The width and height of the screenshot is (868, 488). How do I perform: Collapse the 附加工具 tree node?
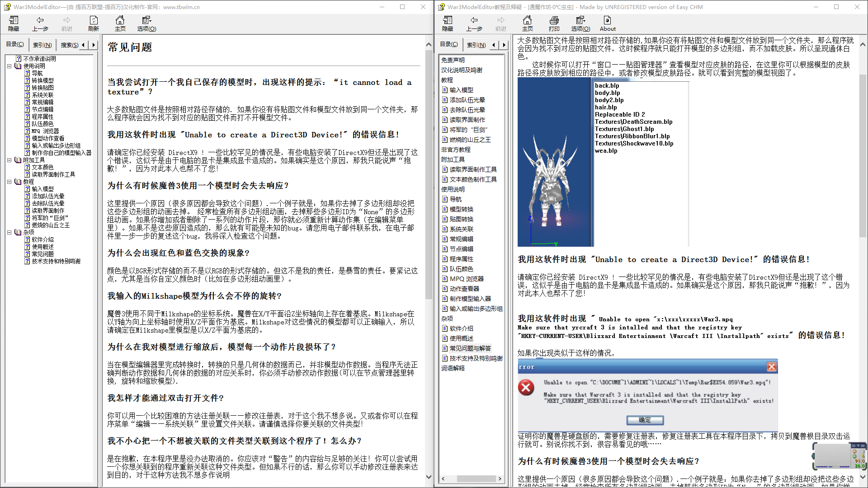coord(9,160)
